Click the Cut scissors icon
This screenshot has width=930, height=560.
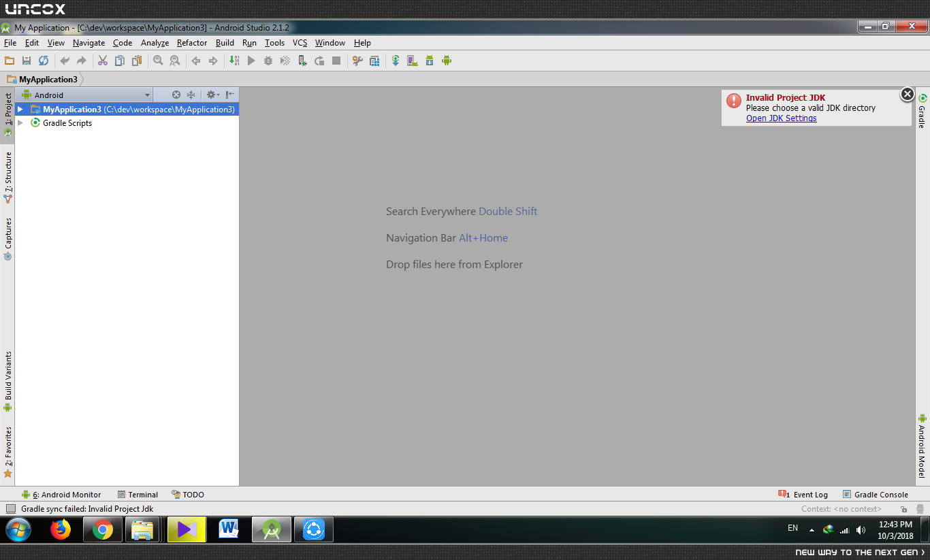103,61
